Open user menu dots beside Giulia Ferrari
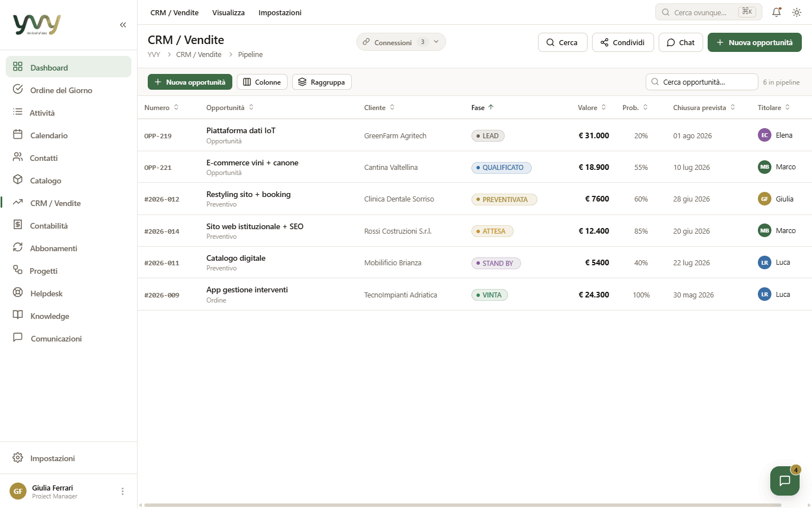Screen dimensions: 812x508 (x=122, y=491)
